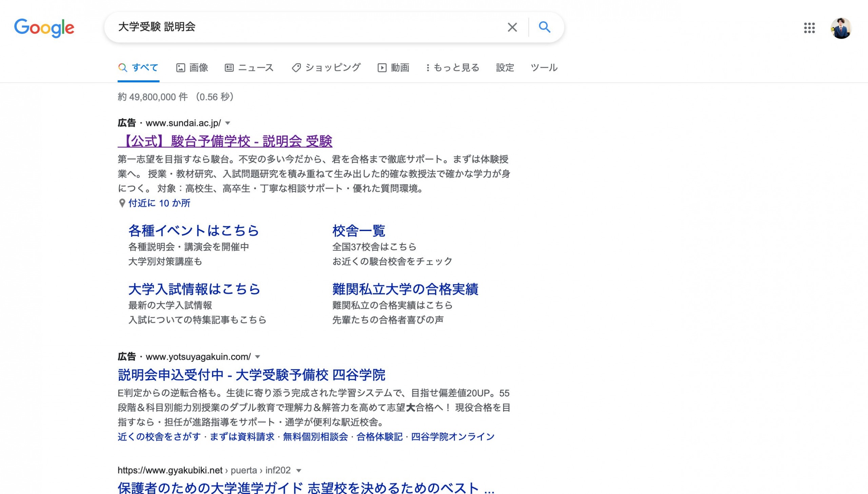Switch to the 動画 tab

[393, 67]
